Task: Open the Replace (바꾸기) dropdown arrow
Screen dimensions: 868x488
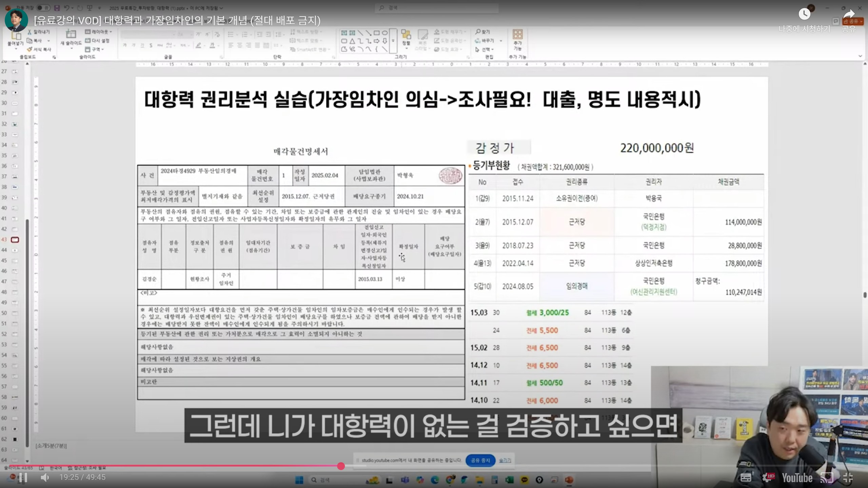Action: point(501,41)
